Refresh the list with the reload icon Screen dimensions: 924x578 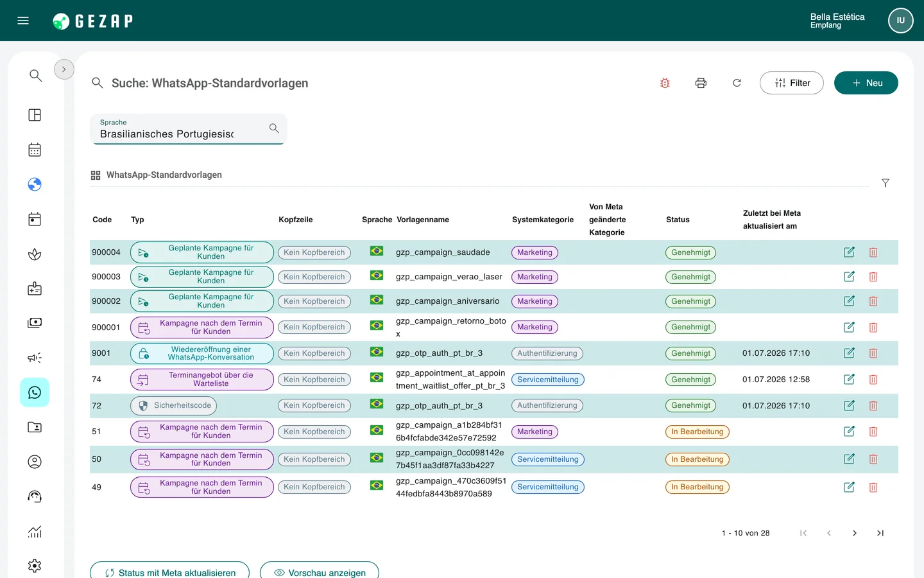click(x=737, y=83)
